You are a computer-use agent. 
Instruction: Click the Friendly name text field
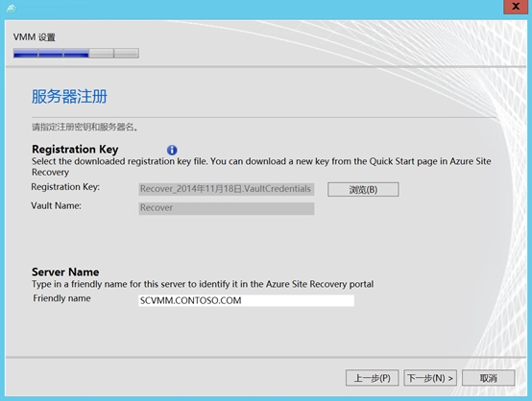(247, 300)
